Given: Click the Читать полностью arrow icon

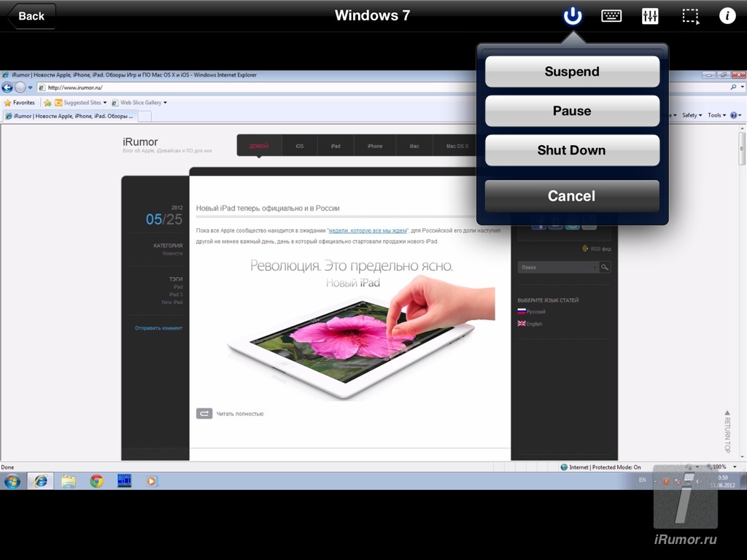Looking at the screenshot, I should [204, 413].
